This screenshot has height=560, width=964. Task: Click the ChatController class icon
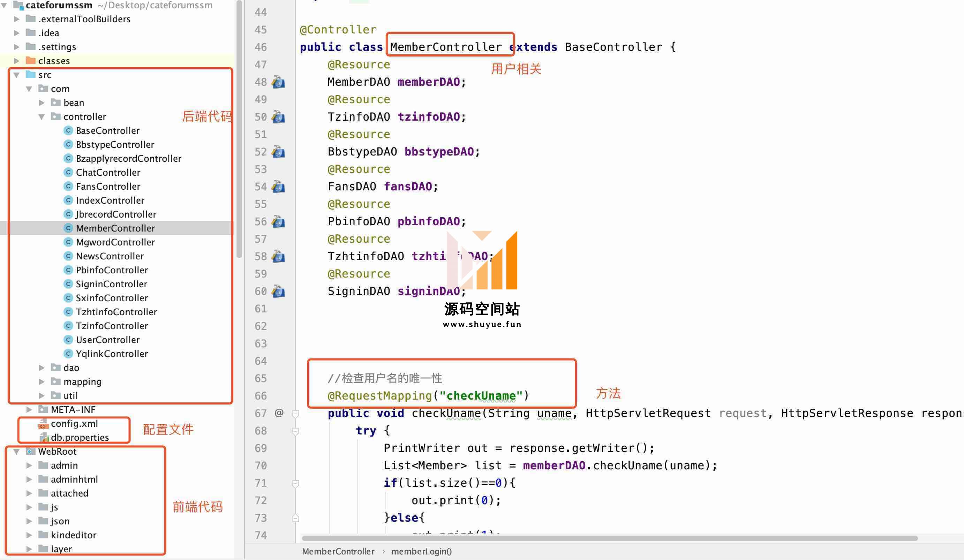pyautogui.click(x=68, y=173)
